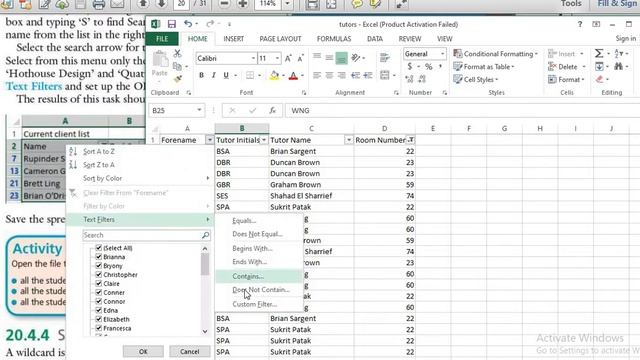Image resolution: width=640 pixels, height=360 pixels.
Task: Click the email envelope icon in PDF viewer
Action: click(x=117, y=4)
